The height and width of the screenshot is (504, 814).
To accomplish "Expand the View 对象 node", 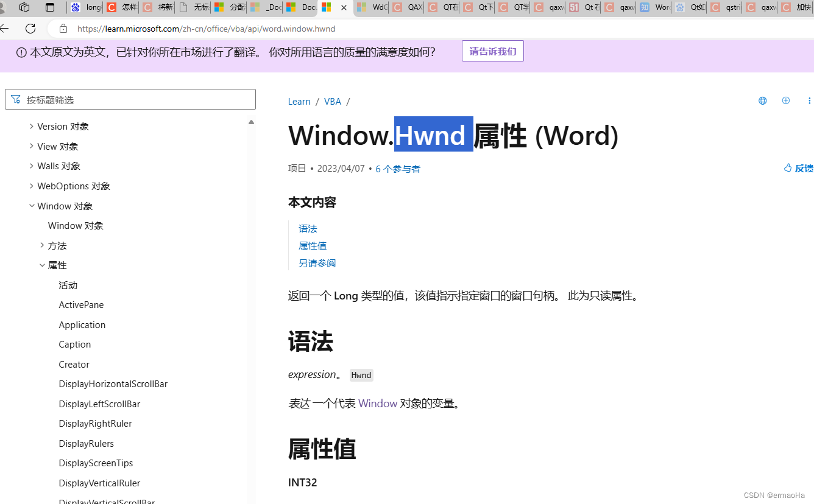I will pos(32,146).
